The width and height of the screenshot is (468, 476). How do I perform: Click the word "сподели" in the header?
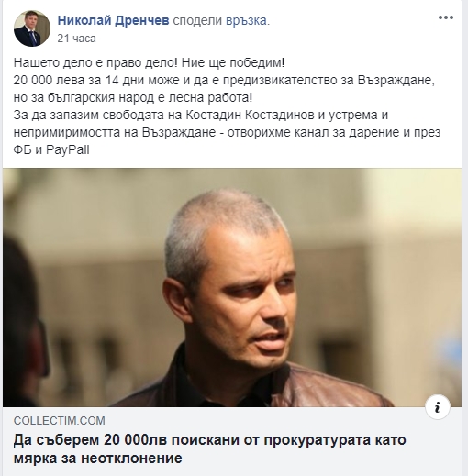(197, 21)
